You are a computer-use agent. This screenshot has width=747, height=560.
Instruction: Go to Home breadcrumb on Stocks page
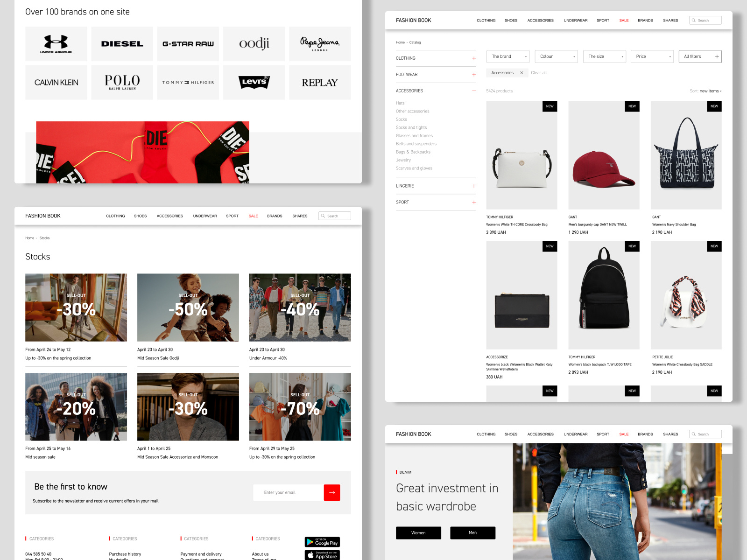29,238
